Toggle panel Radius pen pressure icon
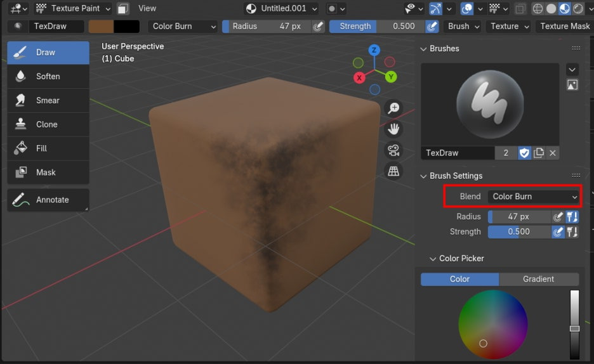Viewport: 594px width, 364px height. 558,217
